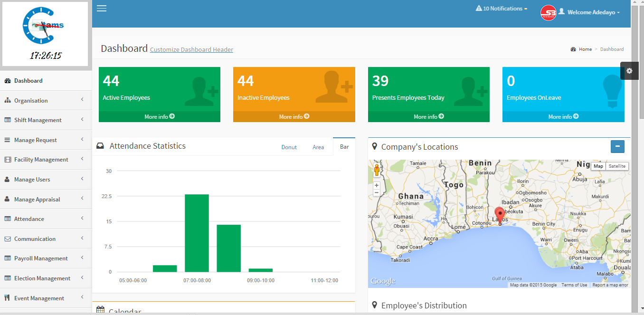Click the S3 company logo avatar
Screen dimensions: 644x315
(548, 12)
